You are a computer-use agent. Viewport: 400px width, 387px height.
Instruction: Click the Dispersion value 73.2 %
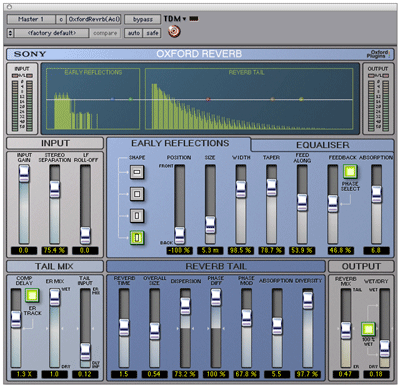click(185, 374)
